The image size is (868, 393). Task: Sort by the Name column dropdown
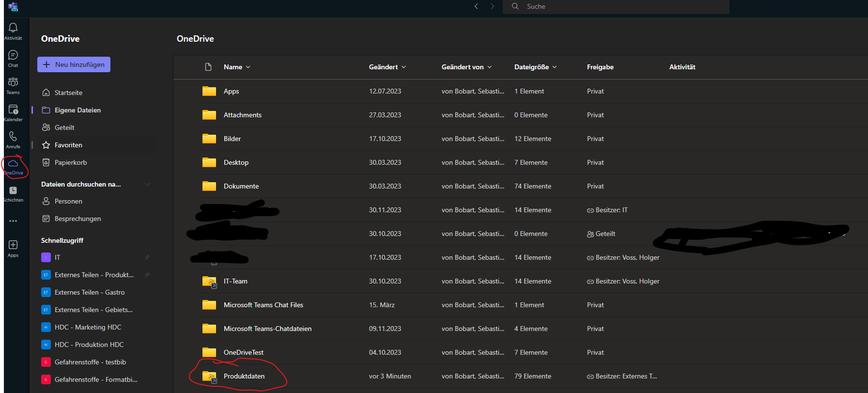pos(237,67)
